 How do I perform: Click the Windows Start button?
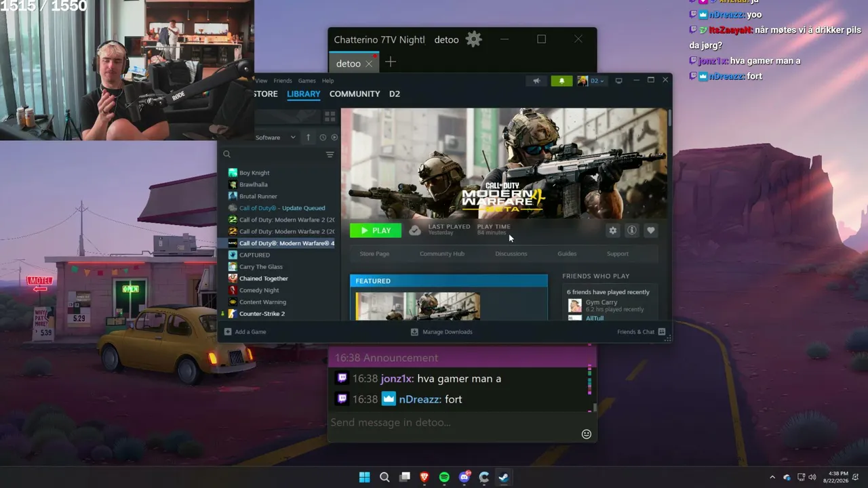point(365,477)
